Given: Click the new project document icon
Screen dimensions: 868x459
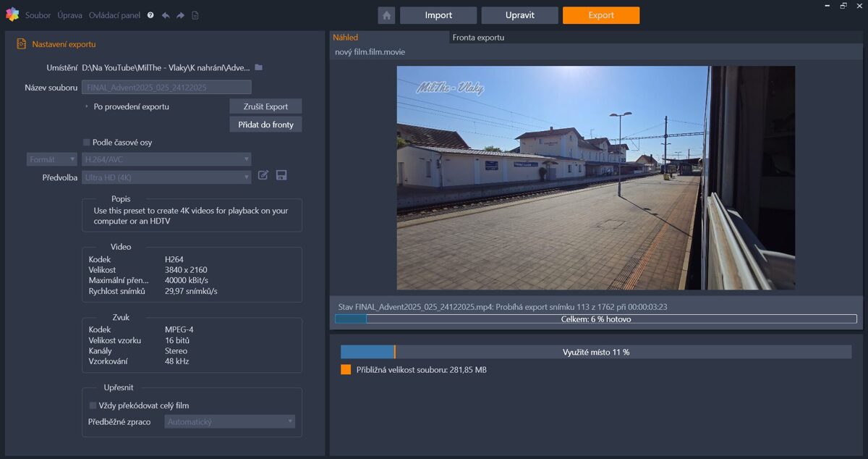Looking at the screenshot, I should (195, 15).
